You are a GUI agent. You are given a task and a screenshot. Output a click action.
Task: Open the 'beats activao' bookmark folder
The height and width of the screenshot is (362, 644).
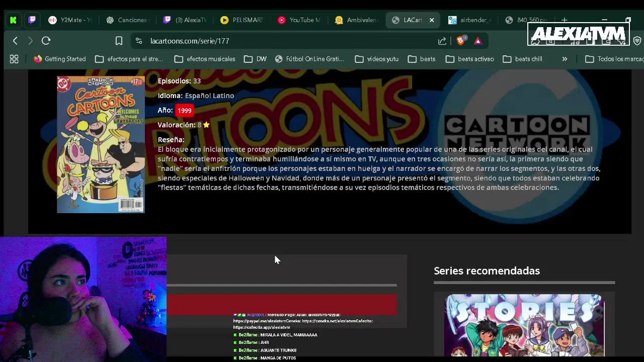tap(470, 59)
